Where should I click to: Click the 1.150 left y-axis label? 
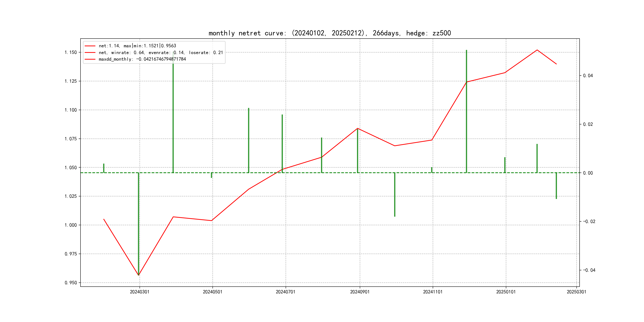pos(71,52)
